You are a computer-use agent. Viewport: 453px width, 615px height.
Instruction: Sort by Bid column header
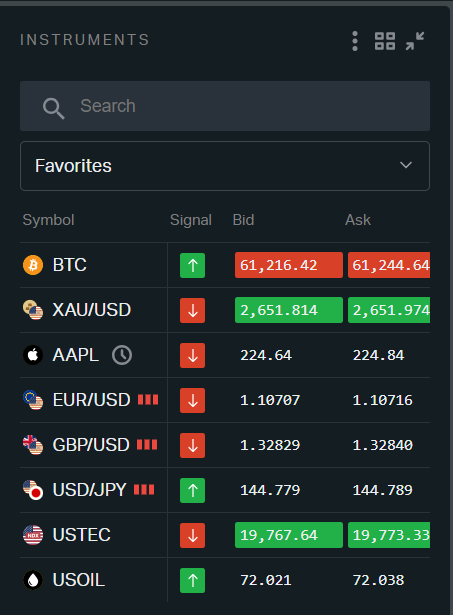(243, 220)
